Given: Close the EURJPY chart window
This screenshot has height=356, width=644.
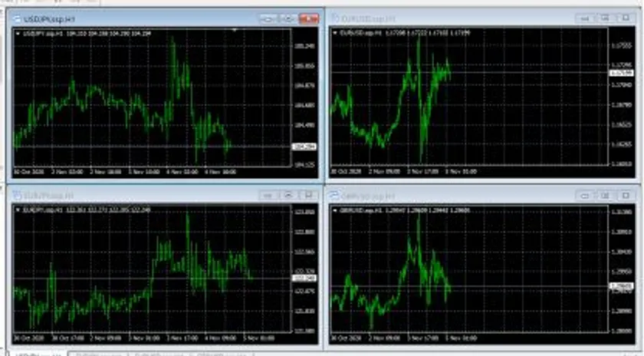Looking at the screenshot, I should point(308,196).
